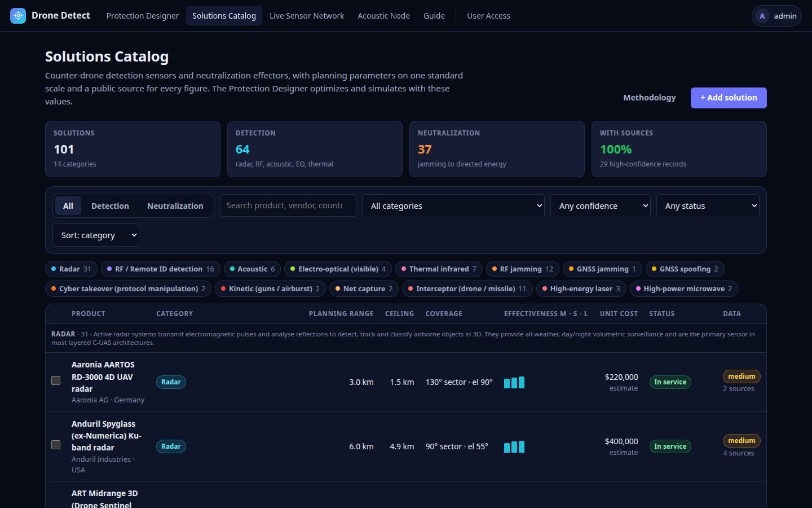Open the All categories dropdown

(x=453, y=206)
